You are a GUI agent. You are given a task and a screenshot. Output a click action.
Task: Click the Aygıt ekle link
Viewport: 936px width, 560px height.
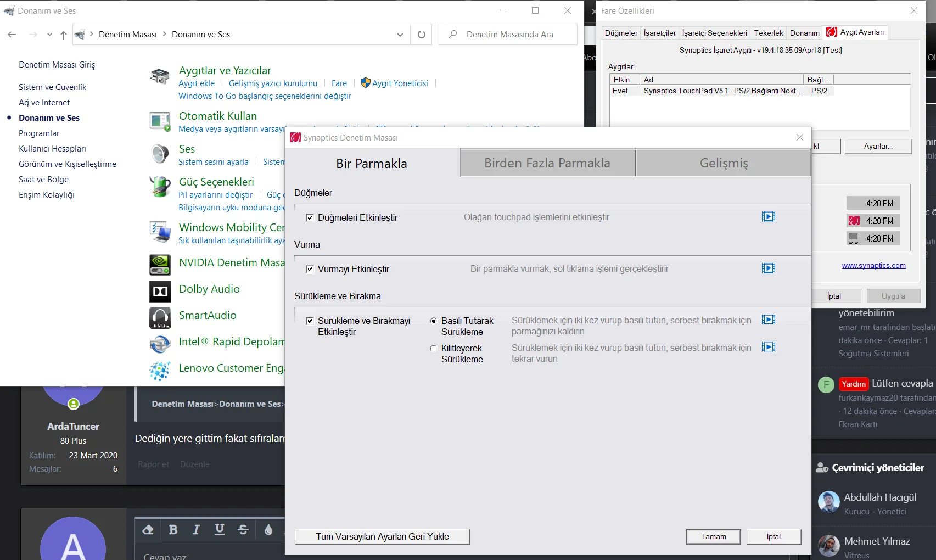click(197, 83)
